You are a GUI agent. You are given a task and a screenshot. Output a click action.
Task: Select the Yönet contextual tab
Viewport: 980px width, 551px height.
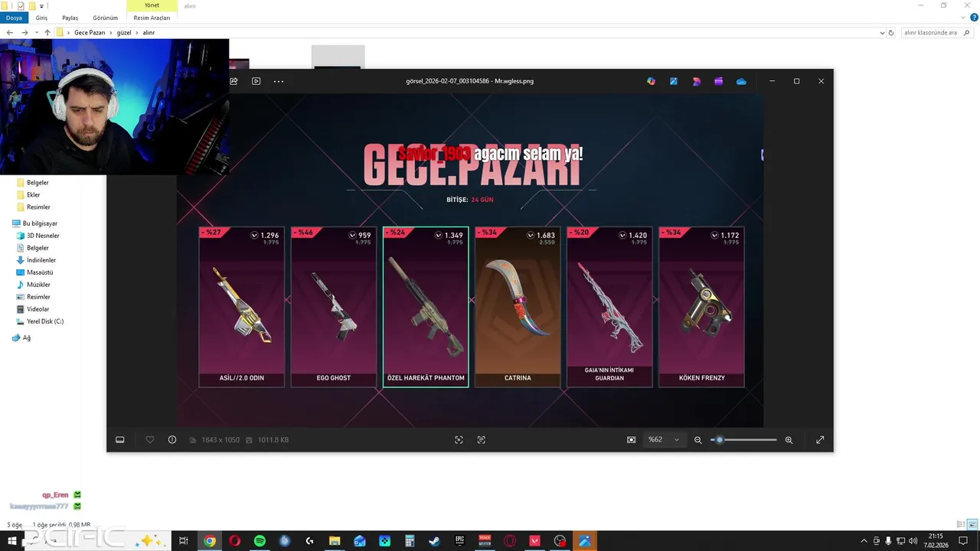pyautogui.click(x=152, y=5)
